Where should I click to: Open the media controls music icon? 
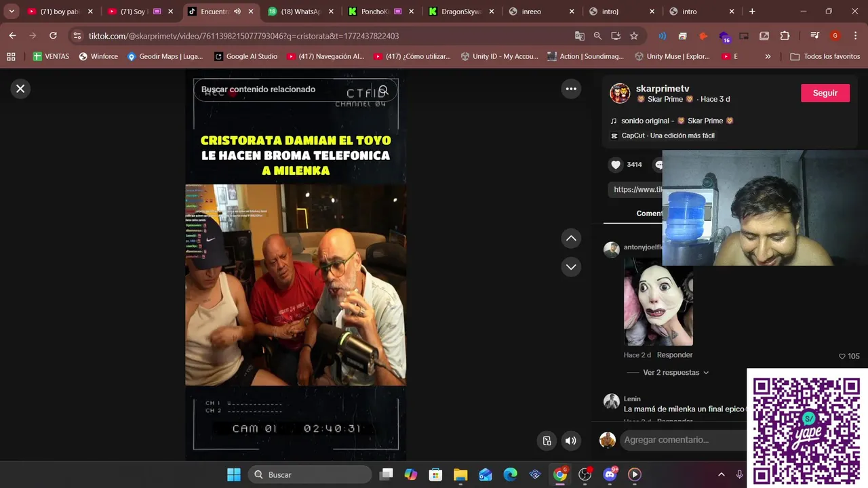[x=814, y=36]
